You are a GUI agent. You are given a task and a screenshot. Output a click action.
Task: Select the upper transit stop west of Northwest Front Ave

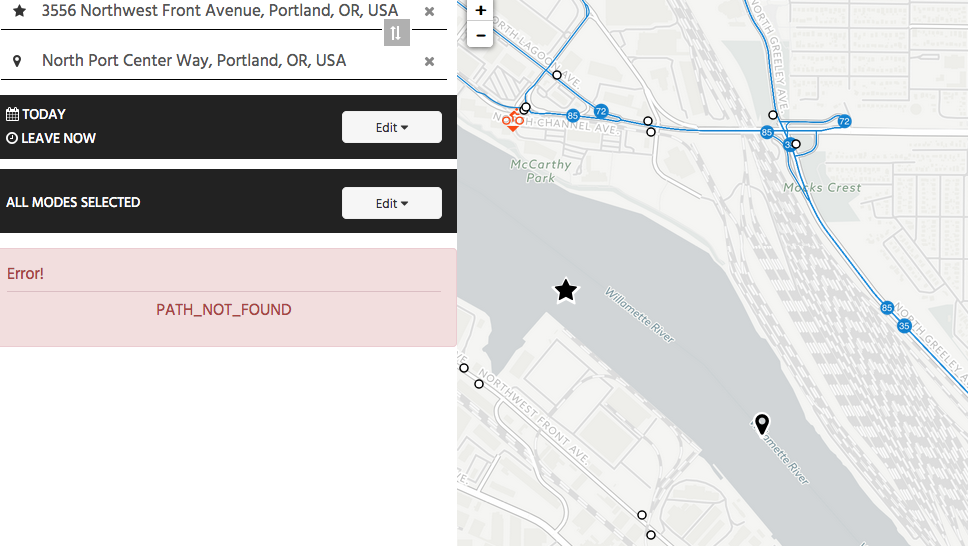click(464, 368)
